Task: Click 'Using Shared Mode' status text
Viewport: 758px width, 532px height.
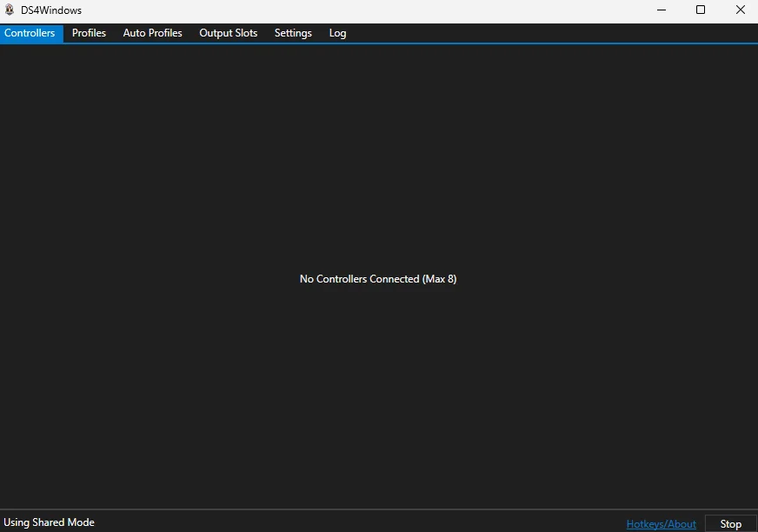Action: tap(49, 522)
